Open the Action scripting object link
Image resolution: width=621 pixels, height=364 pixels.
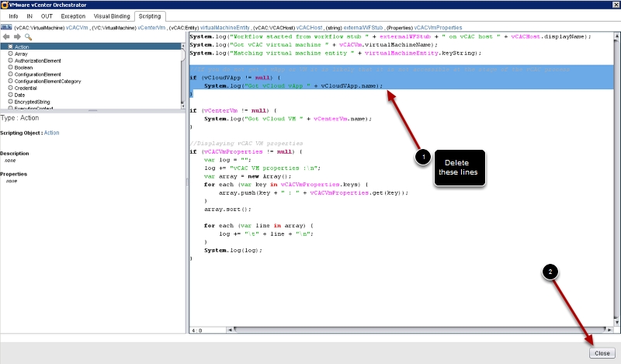point(51,133)
